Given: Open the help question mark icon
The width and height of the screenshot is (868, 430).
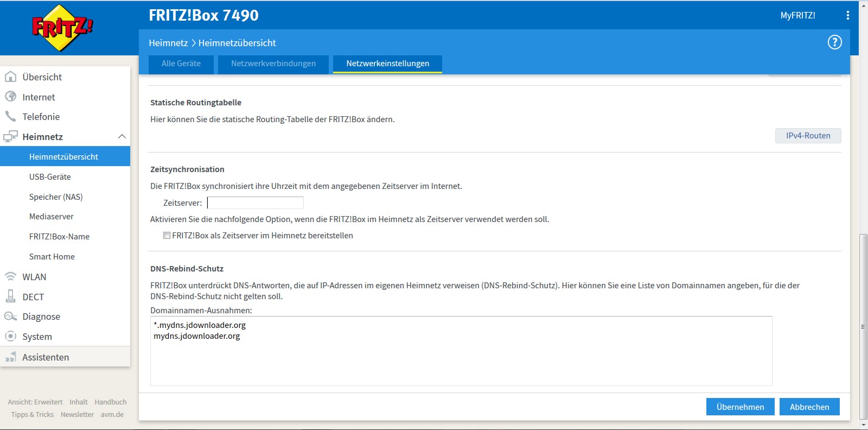Looking at the screenshot, I should [x=834, y=42].
